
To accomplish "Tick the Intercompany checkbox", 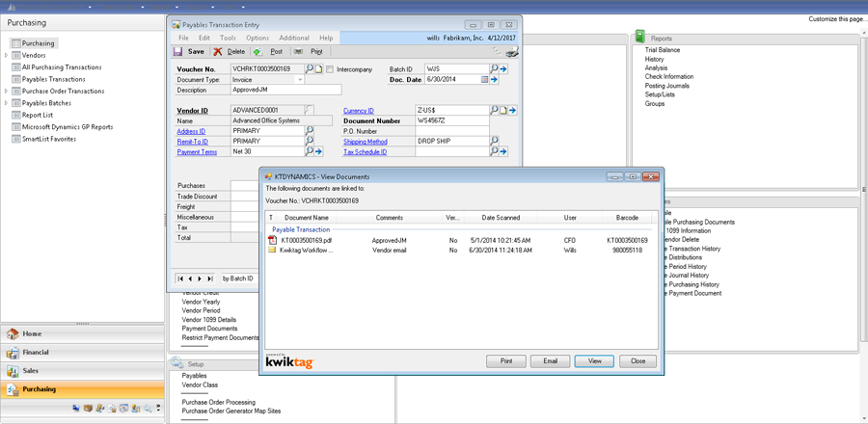I will [330, 69].
